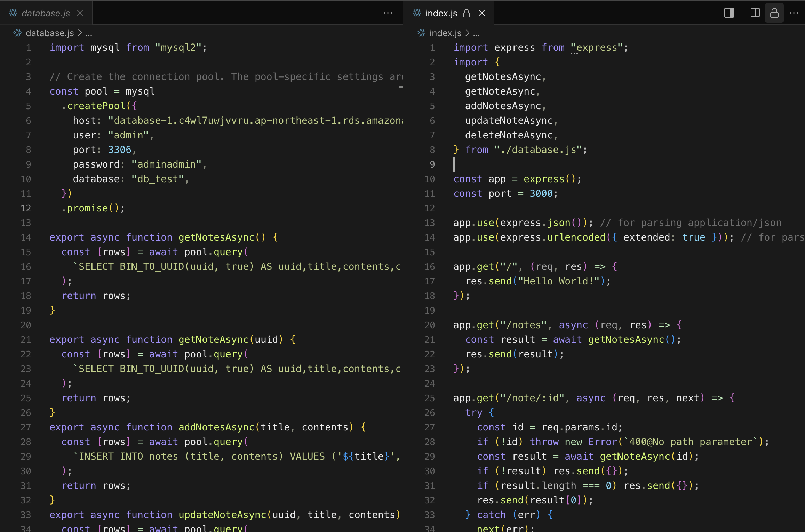This screenshot has height=532, width=805.
Task: Click the chevron after index.js breadcrumb
Action: pyautogui.click(x=467, y=33)
